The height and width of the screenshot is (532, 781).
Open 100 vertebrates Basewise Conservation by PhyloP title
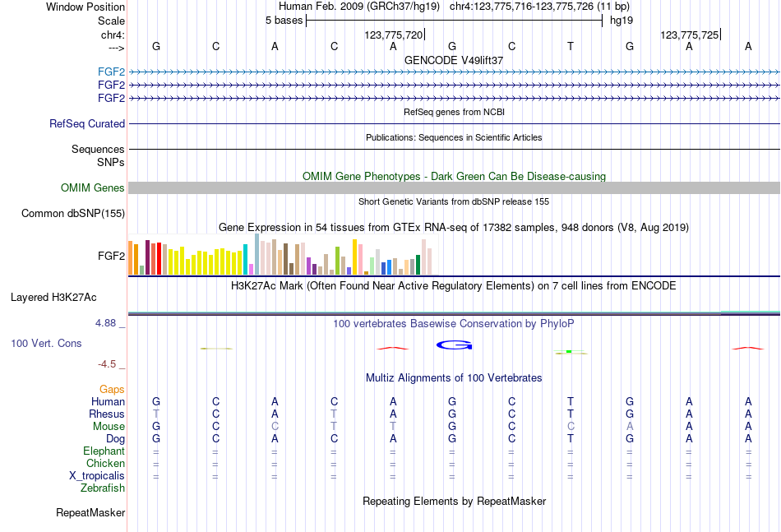454,324
